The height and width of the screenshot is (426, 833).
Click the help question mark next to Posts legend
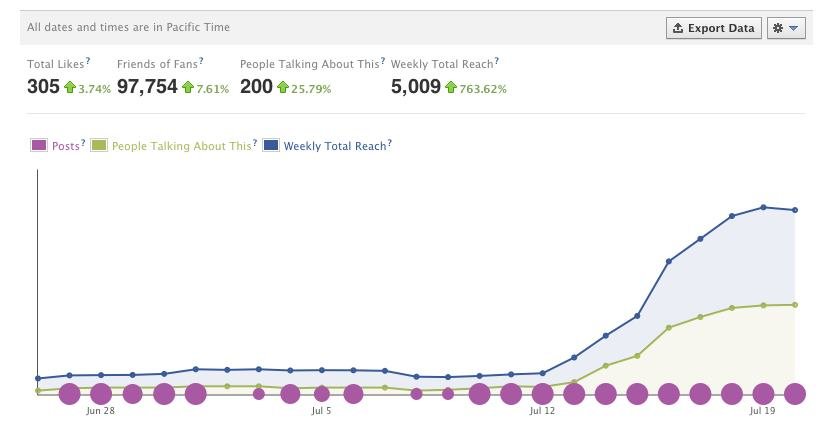(82, 144)
